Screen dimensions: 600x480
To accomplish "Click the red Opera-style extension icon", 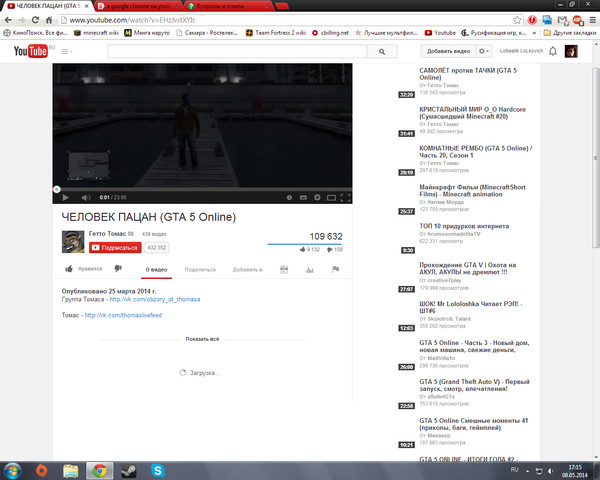I will coord(532,20).
